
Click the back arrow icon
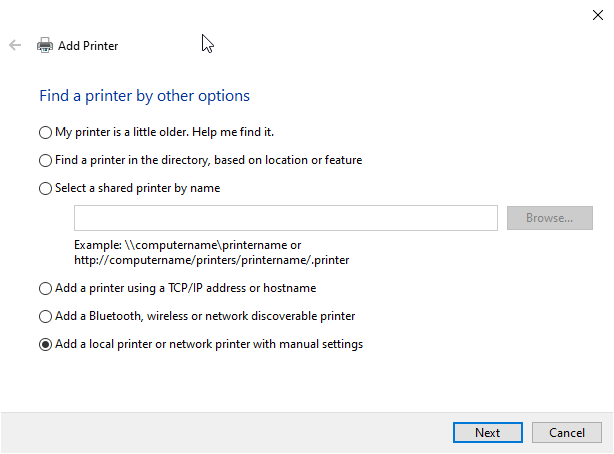pyautogui.click(x=15, y=45)
